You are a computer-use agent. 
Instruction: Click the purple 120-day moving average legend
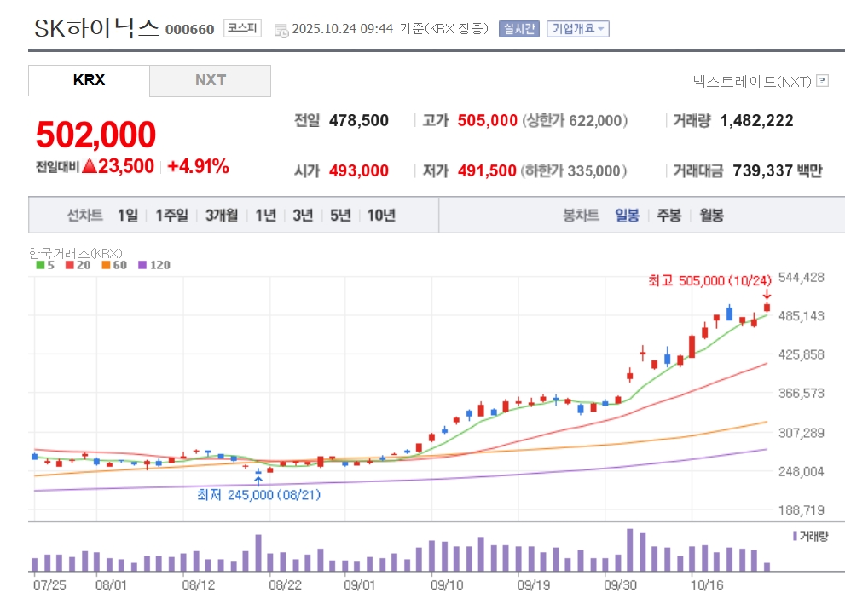(155, 265)
